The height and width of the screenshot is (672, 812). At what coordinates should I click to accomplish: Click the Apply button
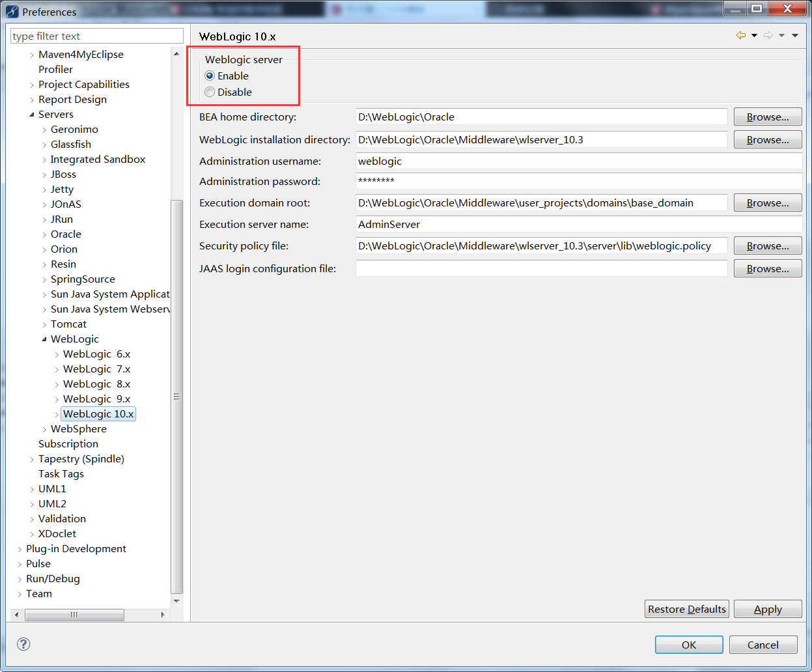click(768, 609)
